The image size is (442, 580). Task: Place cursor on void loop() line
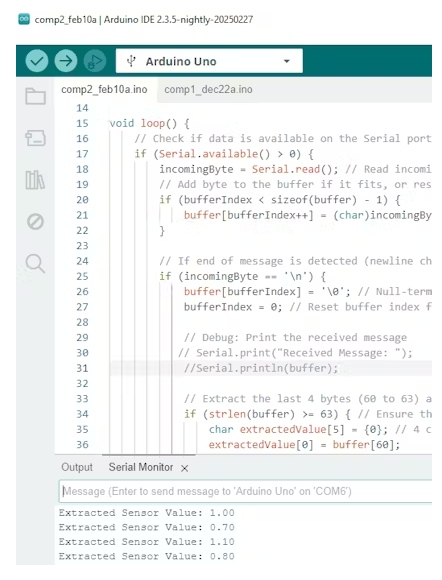pos(149,123)
